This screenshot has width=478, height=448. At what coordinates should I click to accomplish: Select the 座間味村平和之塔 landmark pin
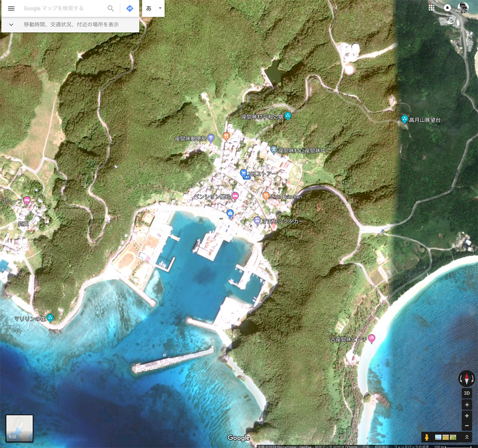288,116
